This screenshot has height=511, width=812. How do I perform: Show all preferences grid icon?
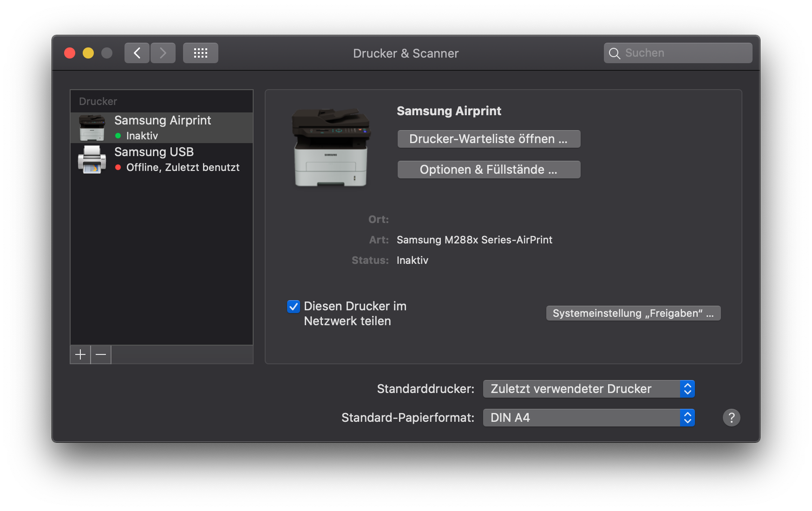tap(201, 53)
